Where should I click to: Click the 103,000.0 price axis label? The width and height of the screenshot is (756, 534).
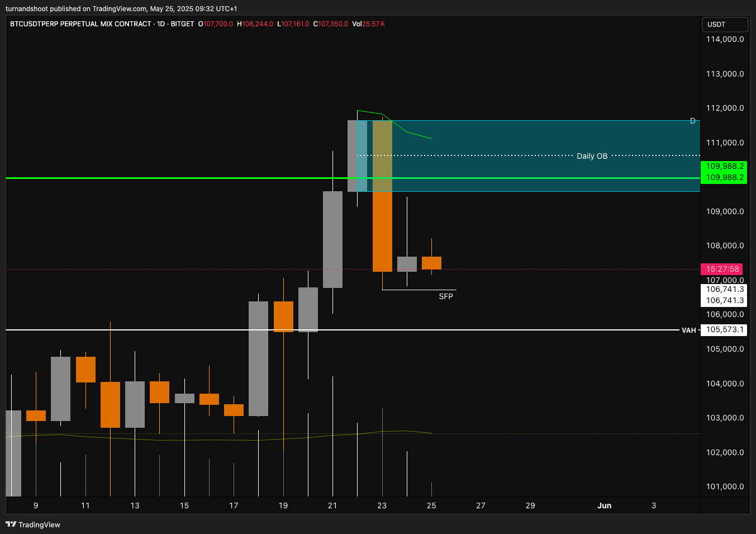[x=725, y=418]
